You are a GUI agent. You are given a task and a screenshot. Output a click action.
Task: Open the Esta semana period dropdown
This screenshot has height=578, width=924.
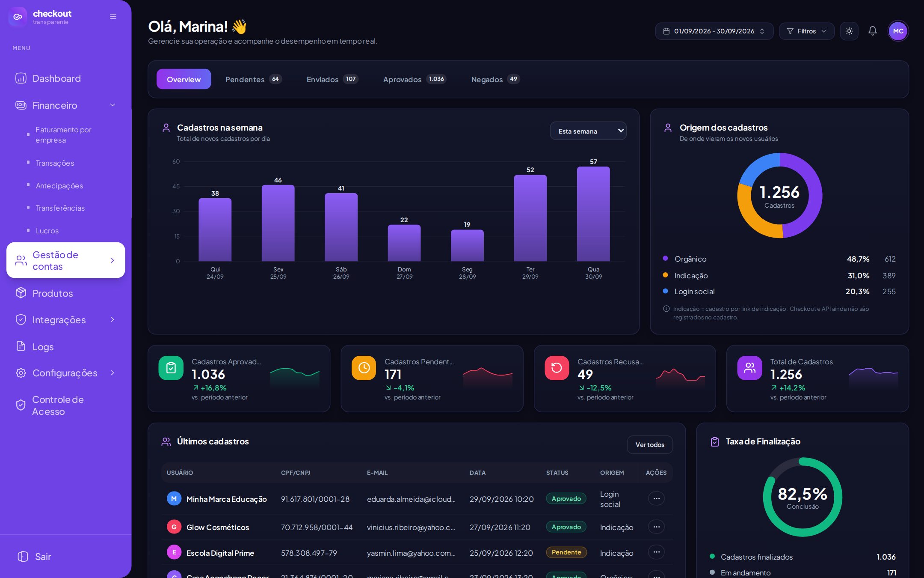coord(588,131)
